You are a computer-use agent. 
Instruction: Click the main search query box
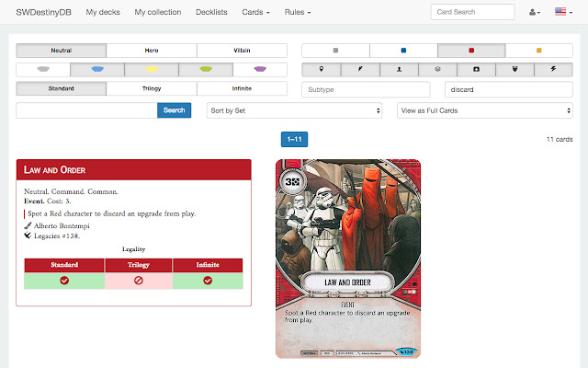(86, 110)
